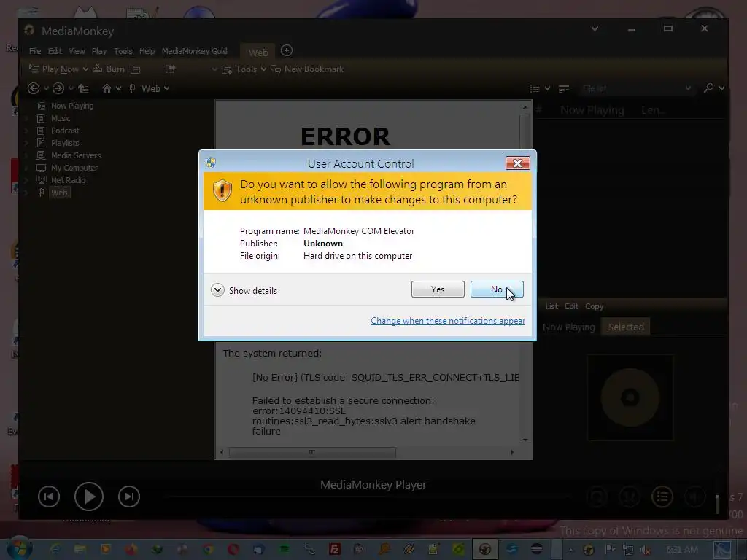The height and width of the screenshot is (560, 747).
Task: Add a new tab with plus icon
Action: pos(286,50)
